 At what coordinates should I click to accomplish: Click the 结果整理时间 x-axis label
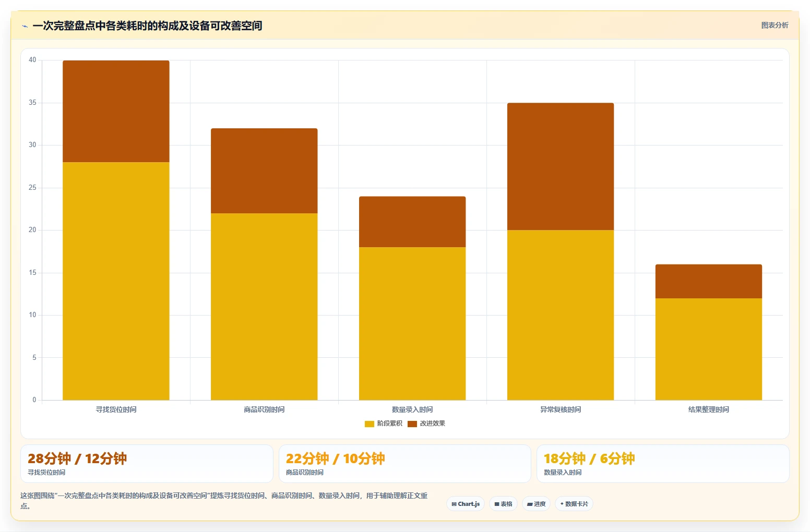coord(709,409)
